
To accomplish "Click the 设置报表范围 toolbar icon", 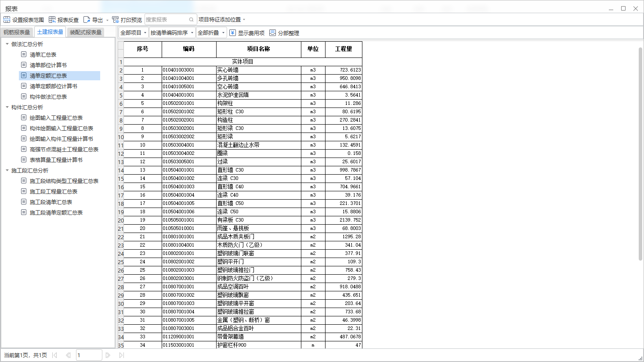I will click(7, 20).
